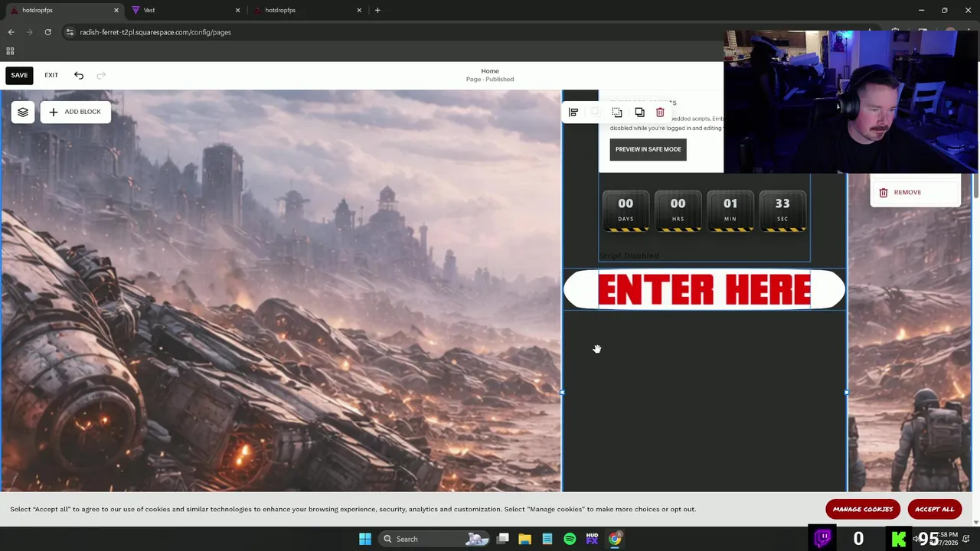Open alignment options in block toolbar
The width and height of the screenshot is (980, 551).
point(573,112)
